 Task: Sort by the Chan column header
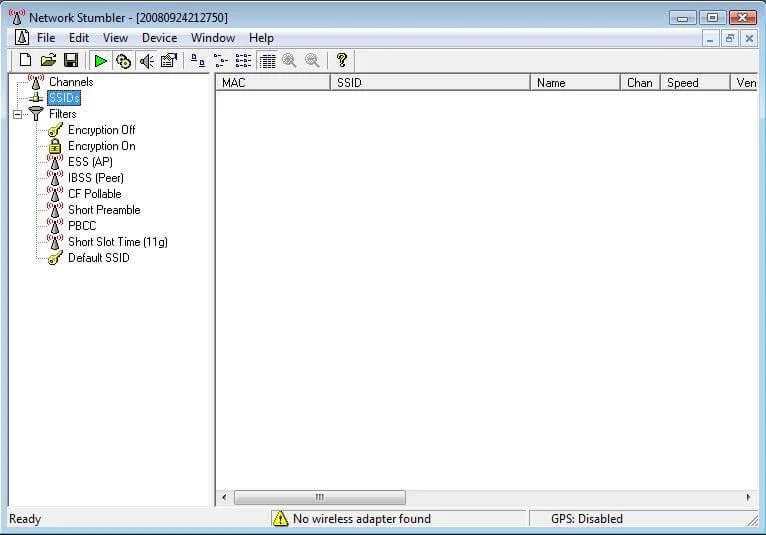[x=640, y=83]
